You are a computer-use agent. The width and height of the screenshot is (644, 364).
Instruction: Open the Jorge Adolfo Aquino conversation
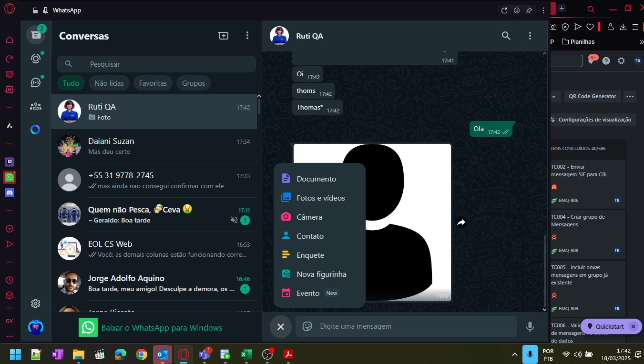tap(154, 283)
